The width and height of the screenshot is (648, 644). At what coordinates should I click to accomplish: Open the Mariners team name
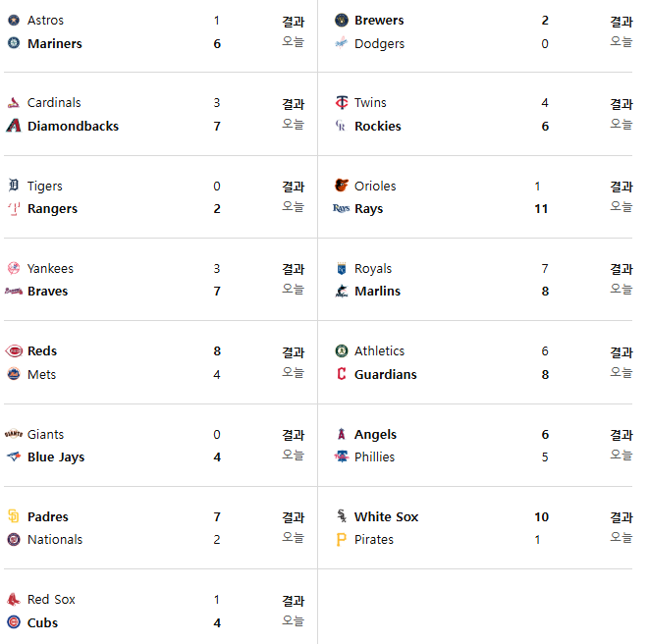tap(55, 44)
